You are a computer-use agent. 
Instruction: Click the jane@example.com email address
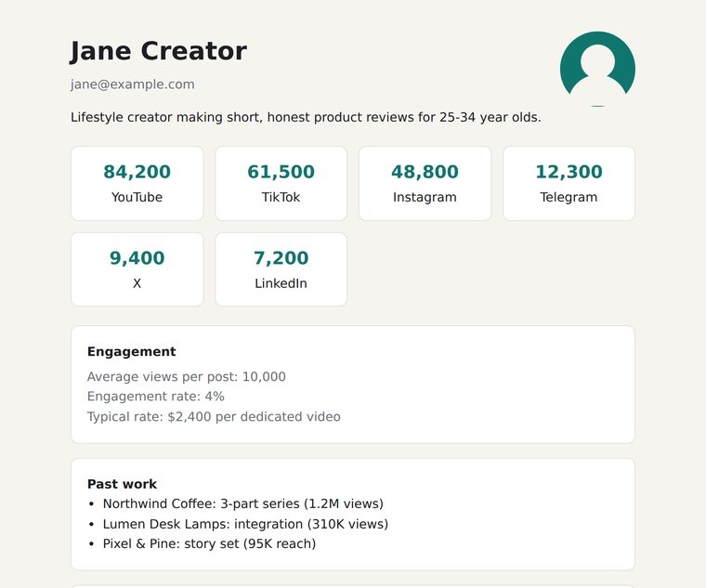[x=132, y=85]
